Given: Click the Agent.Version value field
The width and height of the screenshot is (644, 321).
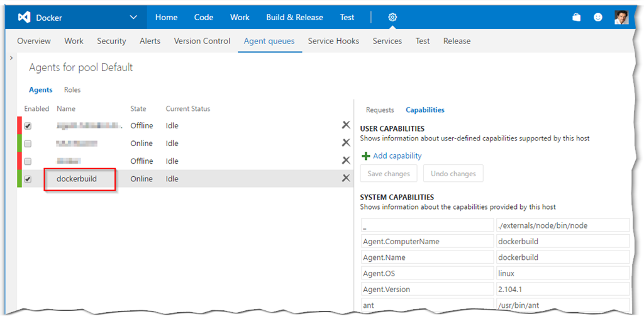Looking at the screenshot, I should 562,290.
